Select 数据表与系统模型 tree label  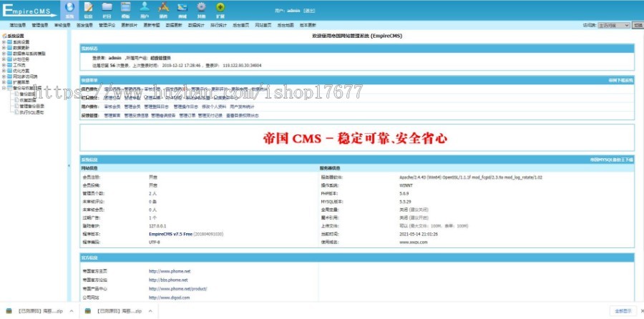(29, 54)
